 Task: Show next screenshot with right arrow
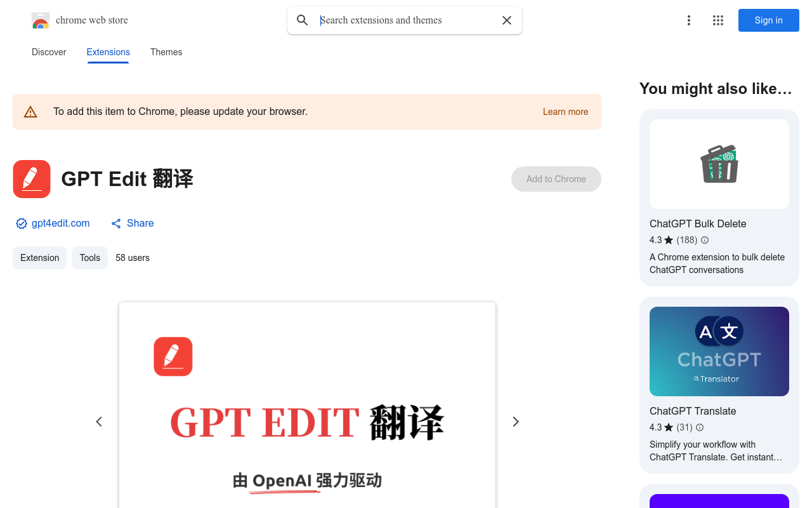[x=516, y=422]
